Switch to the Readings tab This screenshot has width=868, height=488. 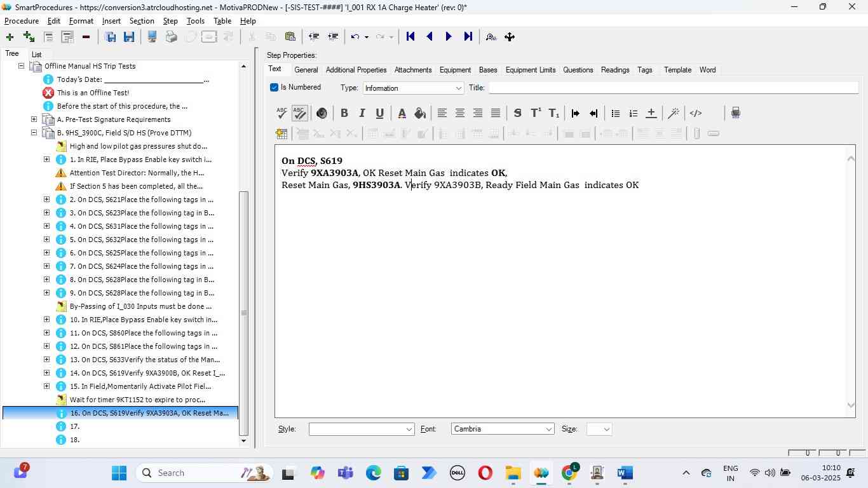615,70
